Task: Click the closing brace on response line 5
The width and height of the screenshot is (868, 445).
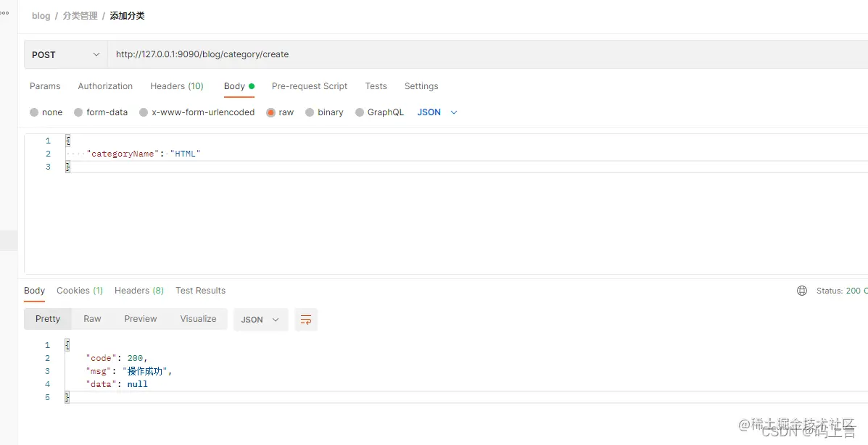Action: point(67,397)
